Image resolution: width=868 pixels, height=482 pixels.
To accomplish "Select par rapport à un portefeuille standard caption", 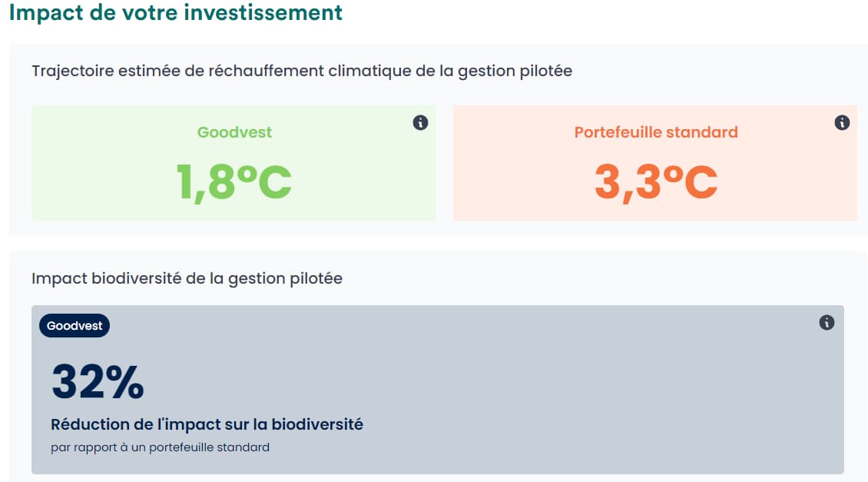I will [160, 446].
